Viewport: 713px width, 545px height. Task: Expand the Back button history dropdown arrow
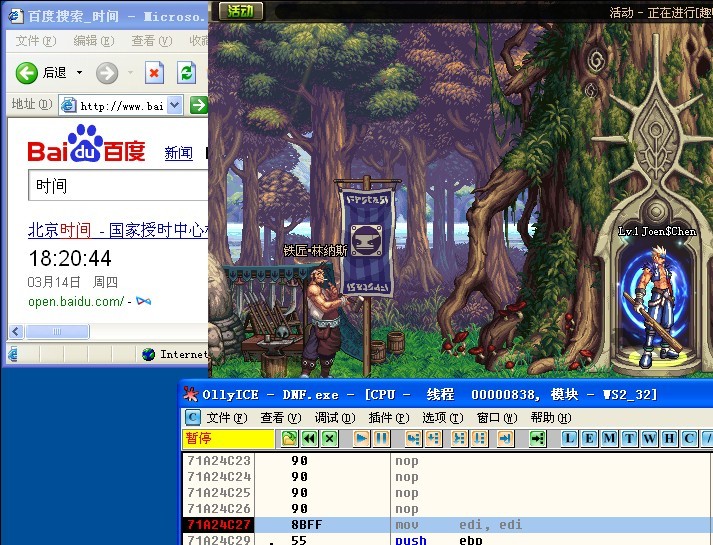(x=80, y=73)
